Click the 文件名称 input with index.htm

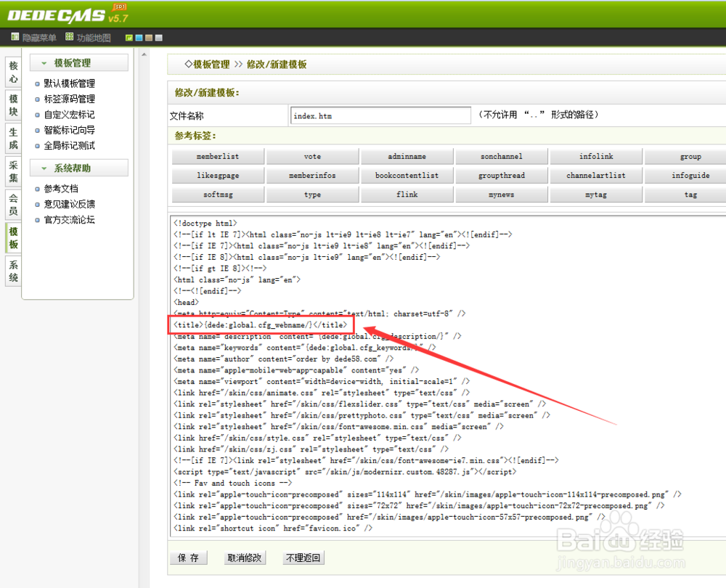point(380,115)
